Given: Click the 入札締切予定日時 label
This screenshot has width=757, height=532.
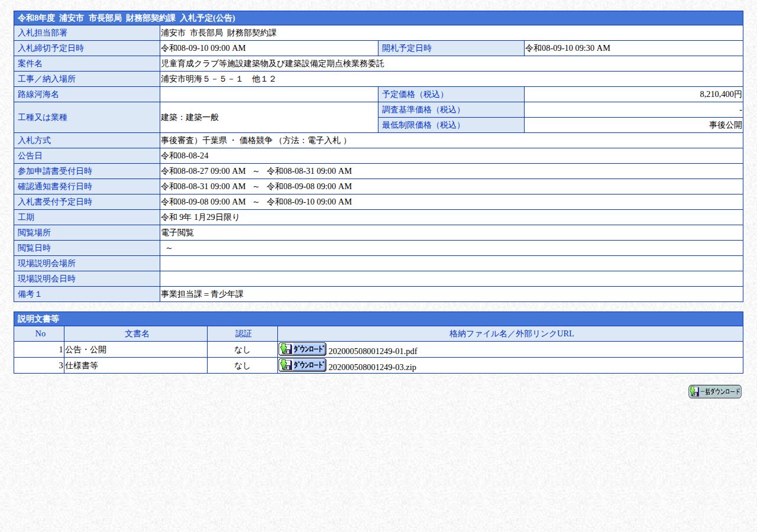Looking at the screenshot, I should [x=51, y=48].
